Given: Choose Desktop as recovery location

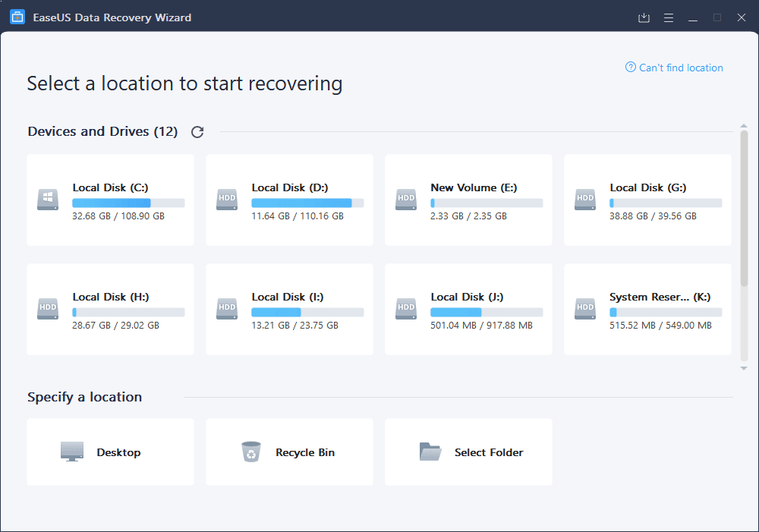Looking at the screenshot, I should [x=110, y=451].
